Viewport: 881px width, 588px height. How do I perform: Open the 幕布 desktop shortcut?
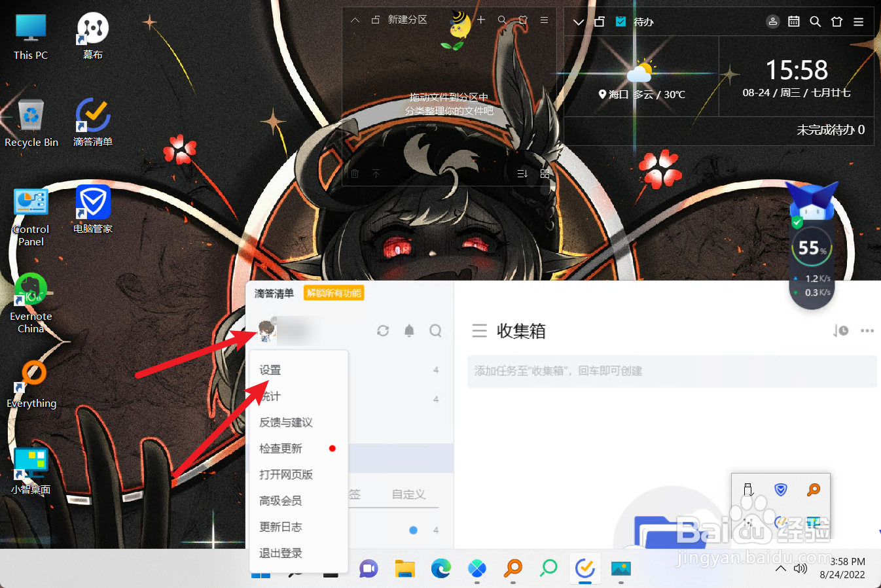click(x=93, y=37)
